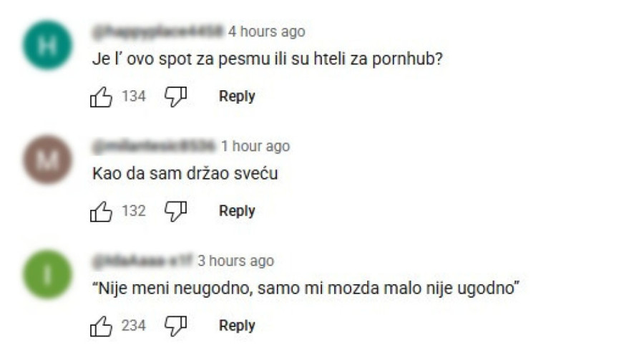This screenshot has width=644, height=355.
Task: Open the "3 hours ago" timestamp link
Action: [x=235, y=261]
